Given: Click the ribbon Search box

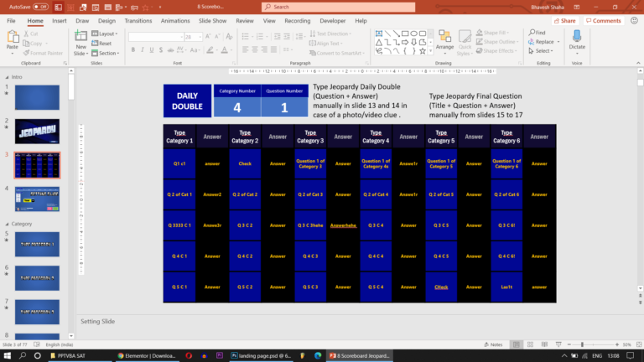Looking at the screenshot, I should [x=338, y=7].
